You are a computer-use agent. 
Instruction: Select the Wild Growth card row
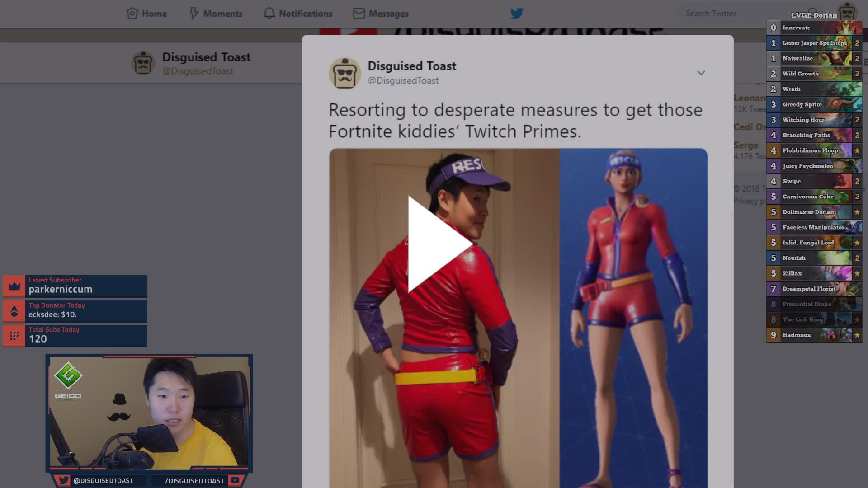[x=814, y=74]
